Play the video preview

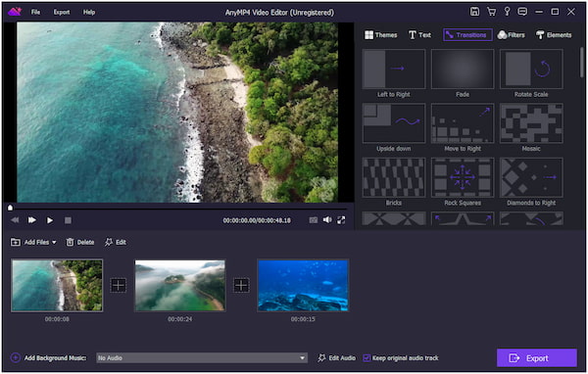[50, 220]
